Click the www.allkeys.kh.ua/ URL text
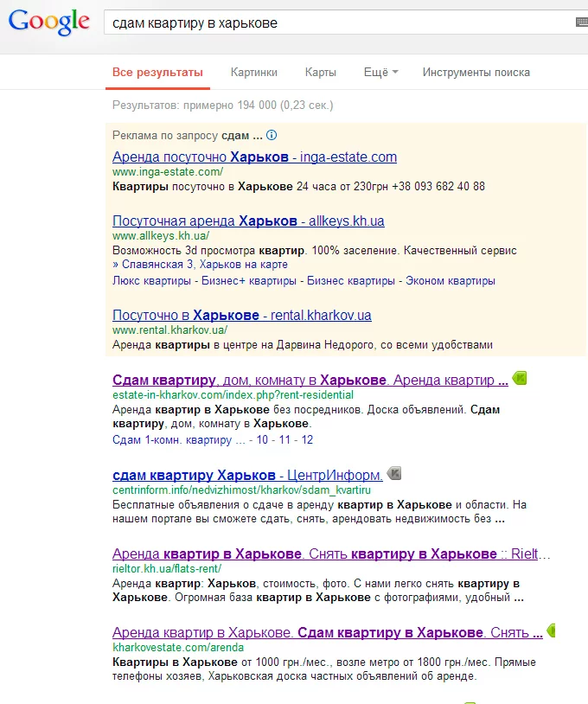The width and height of the screenshot is (588, 704). point(161,236)
